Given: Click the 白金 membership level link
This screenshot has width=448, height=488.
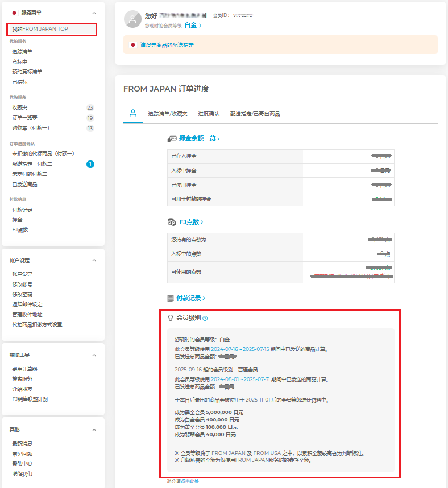Looking at the screenshot, I should (x=193, y=25).
